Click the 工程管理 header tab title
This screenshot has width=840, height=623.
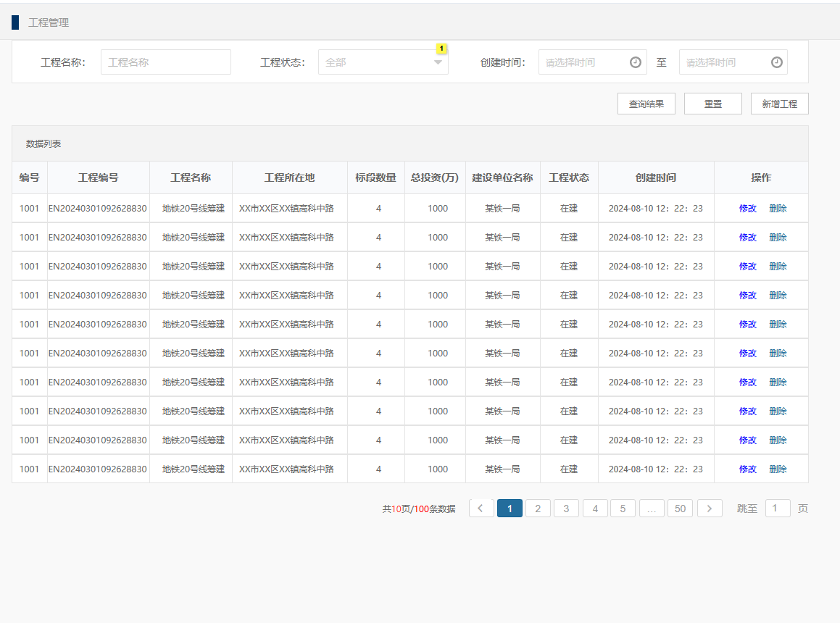click(x=49, y=22)
